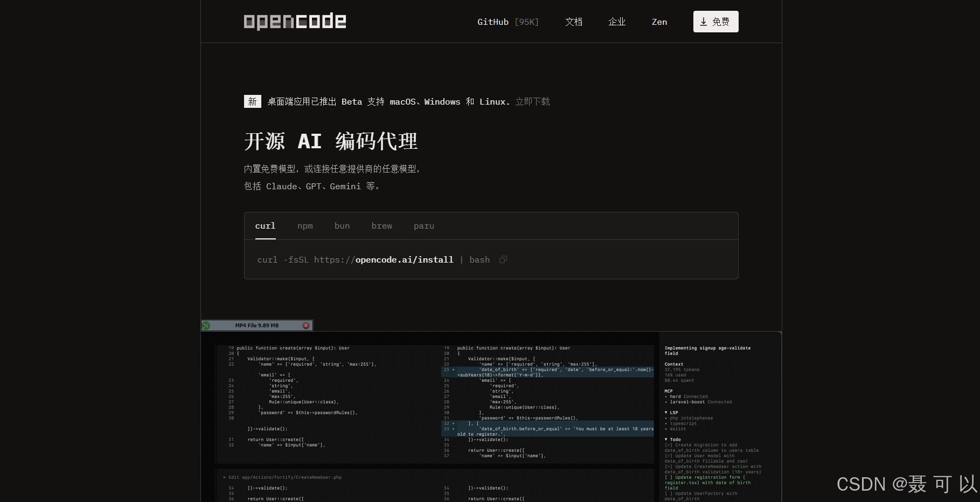This screenshot has width=980, height=502.
Task: Select the curl install tab
Action: tap(265, 226)
